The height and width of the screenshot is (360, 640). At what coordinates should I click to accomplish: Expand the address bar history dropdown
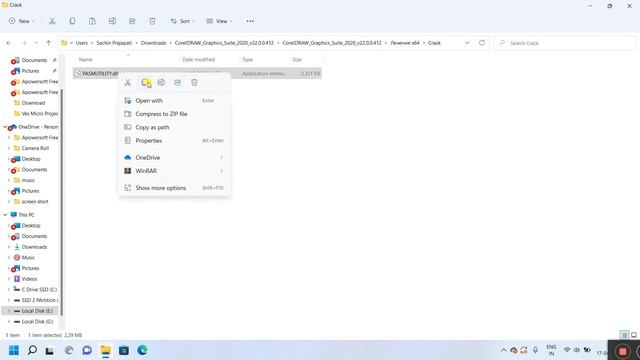pyautogui.click(x=467, y=43)
